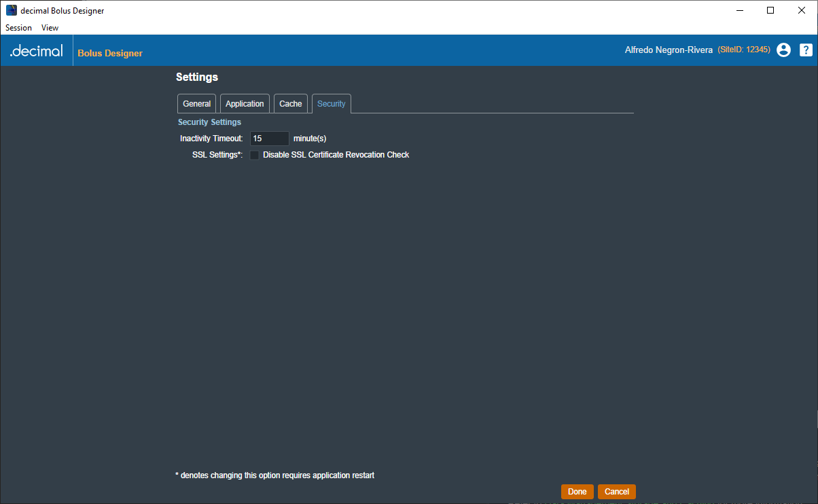This screenshot has width=818, height=504.
Task: Click the .decimal logo in header
Action: (37, 51)
